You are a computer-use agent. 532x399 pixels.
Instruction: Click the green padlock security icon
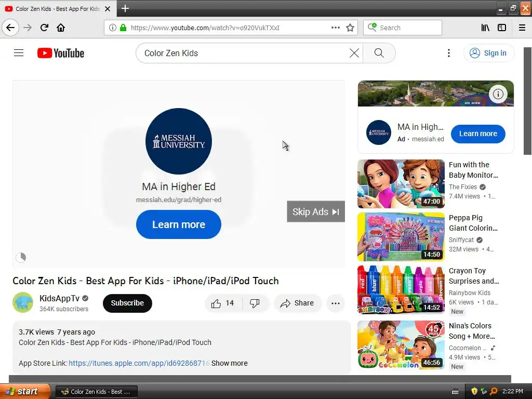pos(123,28)
